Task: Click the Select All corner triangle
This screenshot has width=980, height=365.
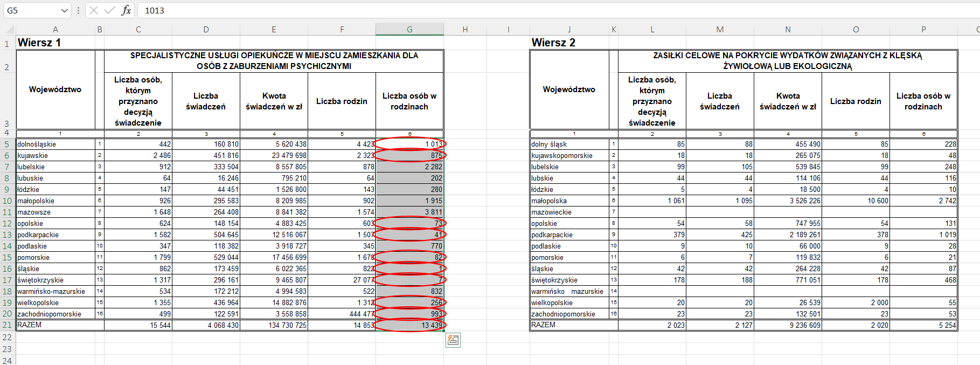Action: [x=9, y=30]
